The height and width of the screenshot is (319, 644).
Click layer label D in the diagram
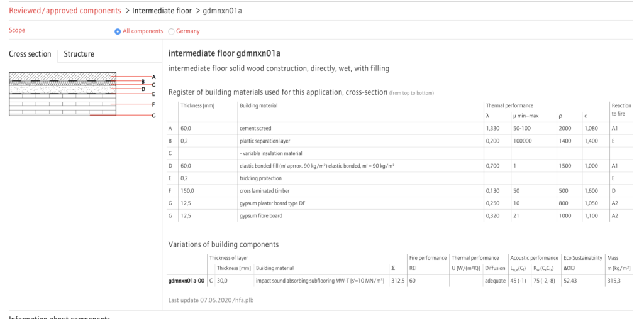tap(143, 89)
